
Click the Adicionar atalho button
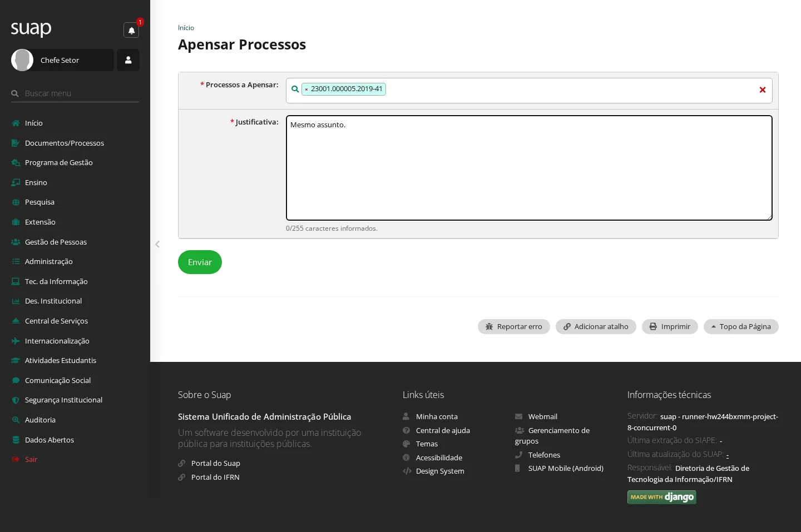596,327
